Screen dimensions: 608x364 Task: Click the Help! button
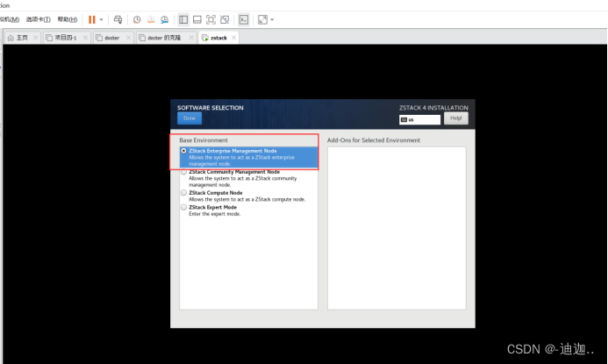456,118
